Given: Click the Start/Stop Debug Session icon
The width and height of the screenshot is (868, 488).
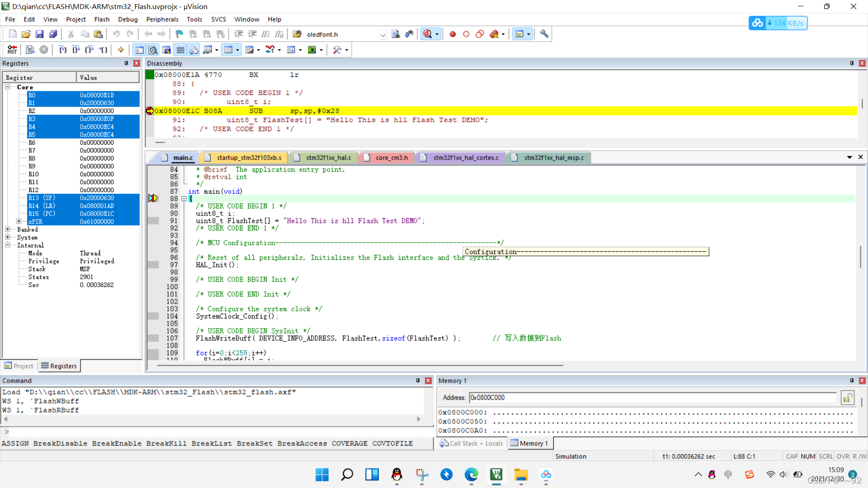Looking at the screenshot, I should click(427, 34).
